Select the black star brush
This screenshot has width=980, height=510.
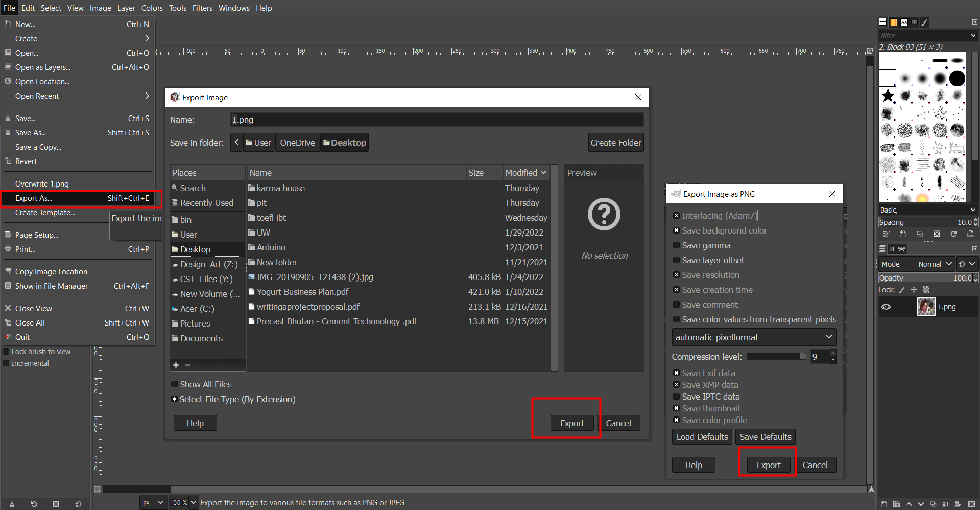point(888,96)
